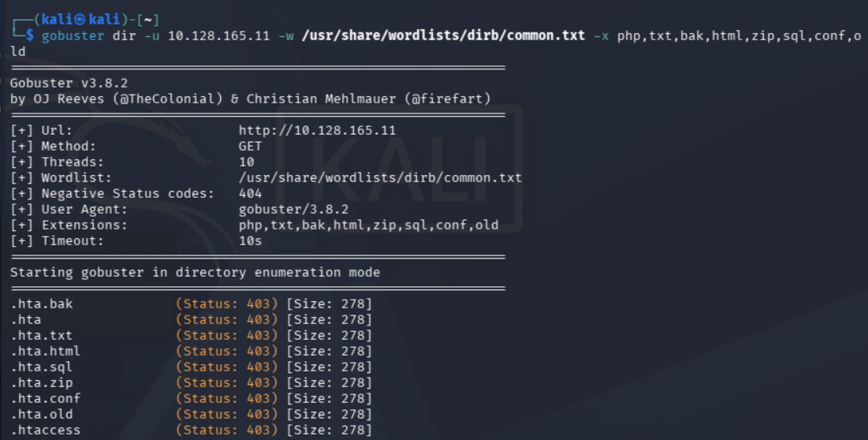The width and height of the screenshot is (868, 440).
Task: Click the .htaccess result entry
Action: [46, 430]
